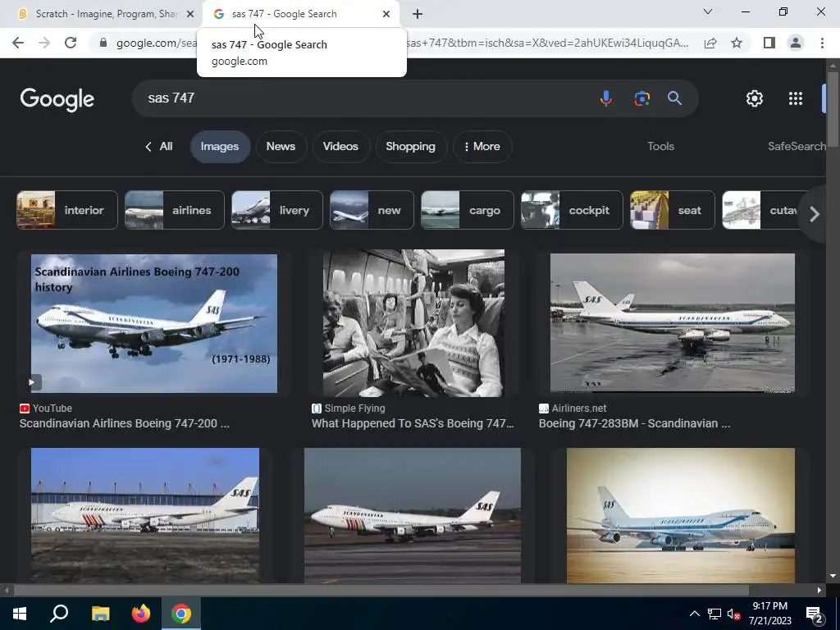Search by voice using the microphone icon
The height and width of the screenshot is (630, 840).
(606, 98)
